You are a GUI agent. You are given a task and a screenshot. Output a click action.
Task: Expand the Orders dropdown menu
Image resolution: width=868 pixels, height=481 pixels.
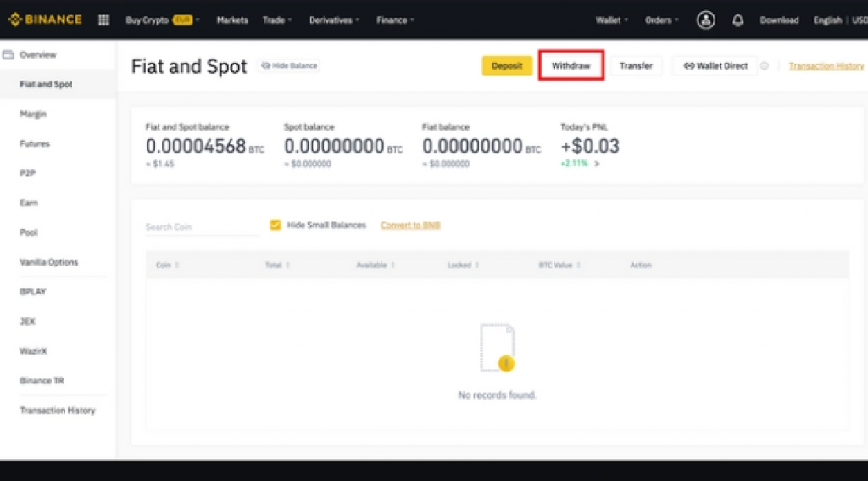[661, 20]
